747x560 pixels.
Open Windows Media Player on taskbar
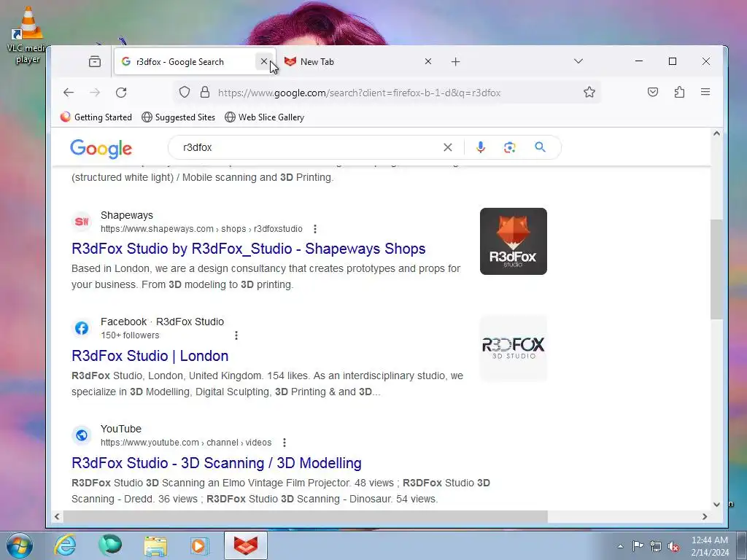point(200,545)
